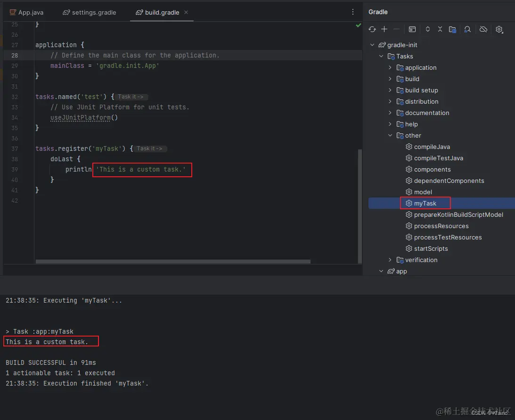
Task: Collapse all nodes in Gradle tree
Action: (x=440, y=29)
